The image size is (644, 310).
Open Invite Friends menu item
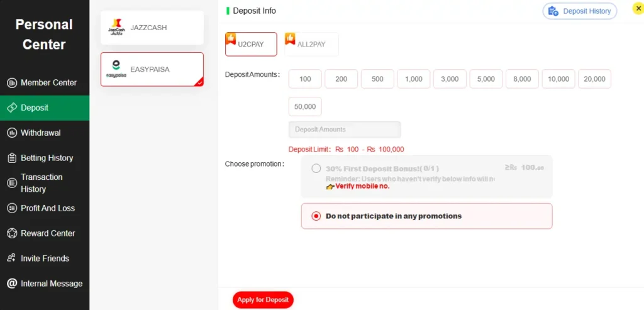click(45, 258)
